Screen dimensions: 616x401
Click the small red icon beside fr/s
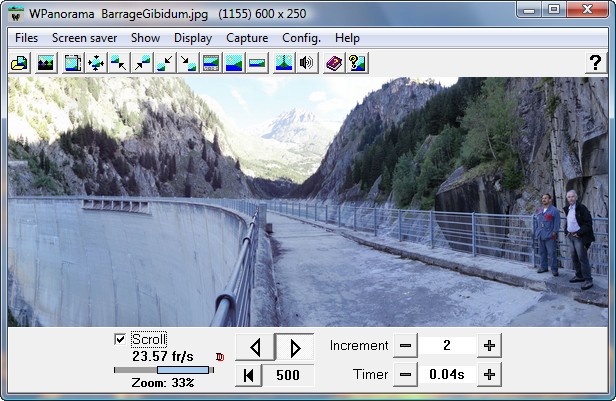point(220,357)
